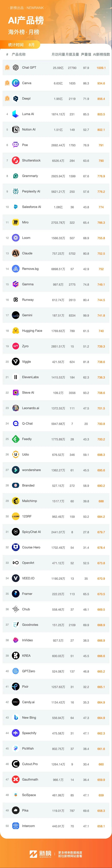Click the PicWish product name
The width and height of the screenshot is (112, 868).
click(28, 749)
